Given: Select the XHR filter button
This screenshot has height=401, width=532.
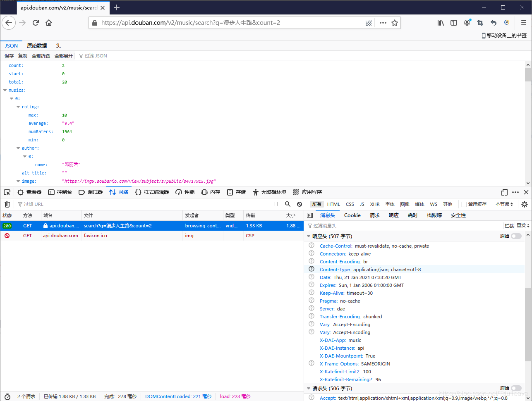Looking at the screenshot, I should (x=375, y=204).
